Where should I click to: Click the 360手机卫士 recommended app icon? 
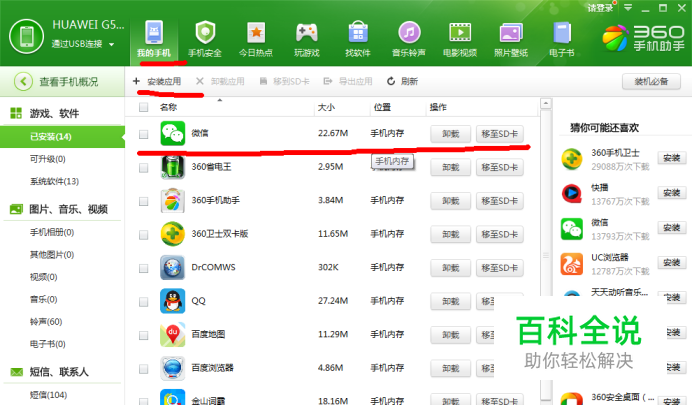click(x=572, y=159)
